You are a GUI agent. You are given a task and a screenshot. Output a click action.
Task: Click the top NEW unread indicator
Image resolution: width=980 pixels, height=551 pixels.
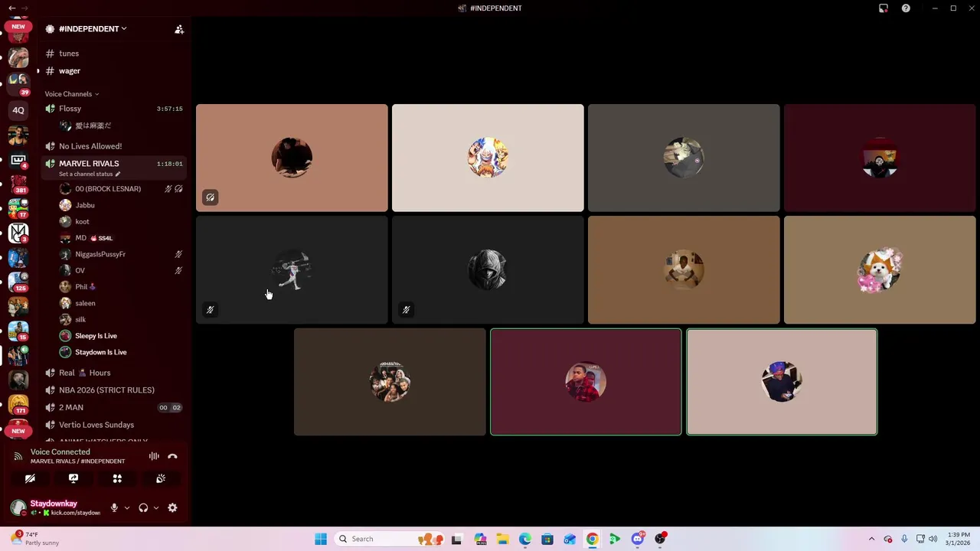tap(18, 27)
